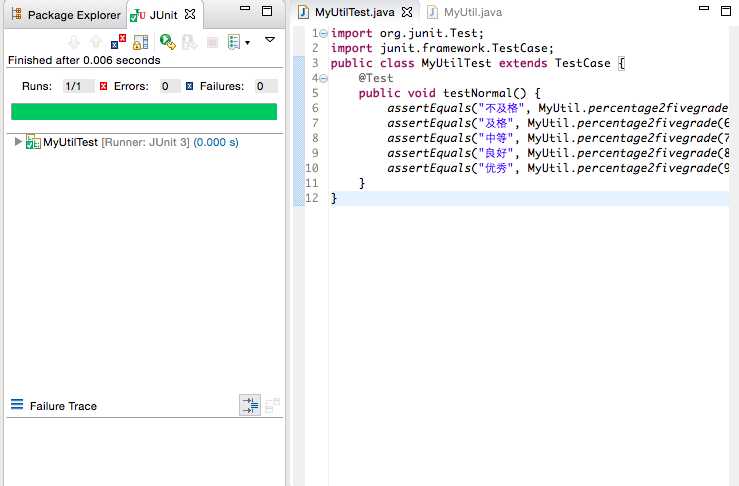Click the closing brace on line 12
Image resolution: width=739 pixels, height=486 pixels.
pyautogui.click(x=334, y=198)
